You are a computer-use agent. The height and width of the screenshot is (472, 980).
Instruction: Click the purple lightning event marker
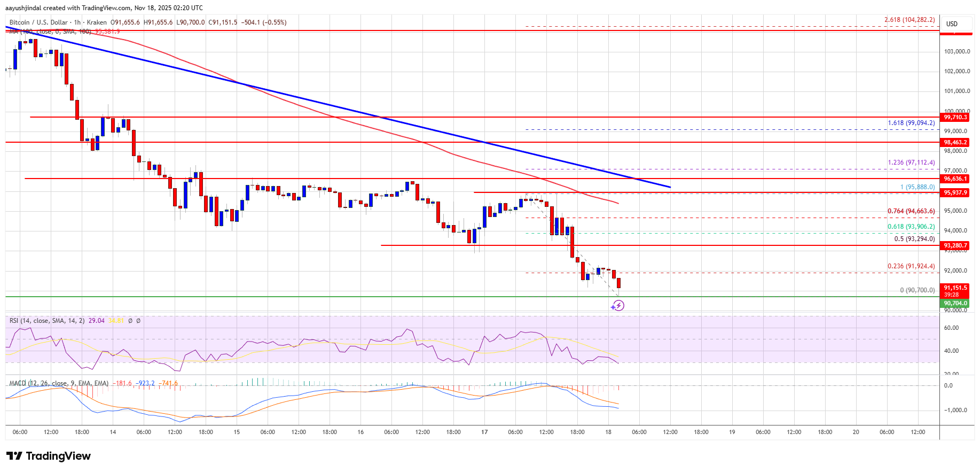[x=618, y=306]
